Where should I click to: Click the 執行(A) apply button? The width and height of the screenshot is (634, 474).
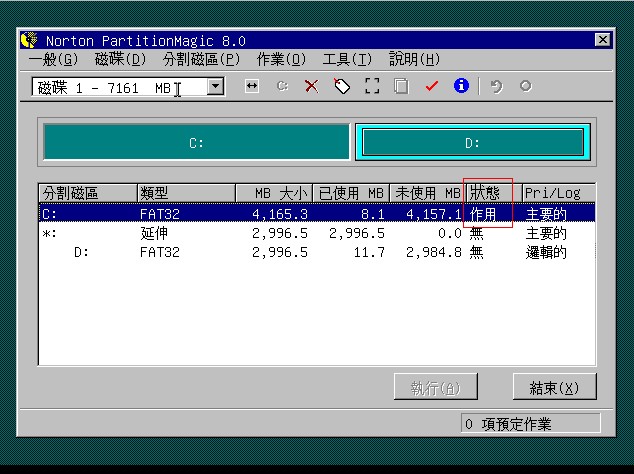[436, 387]
